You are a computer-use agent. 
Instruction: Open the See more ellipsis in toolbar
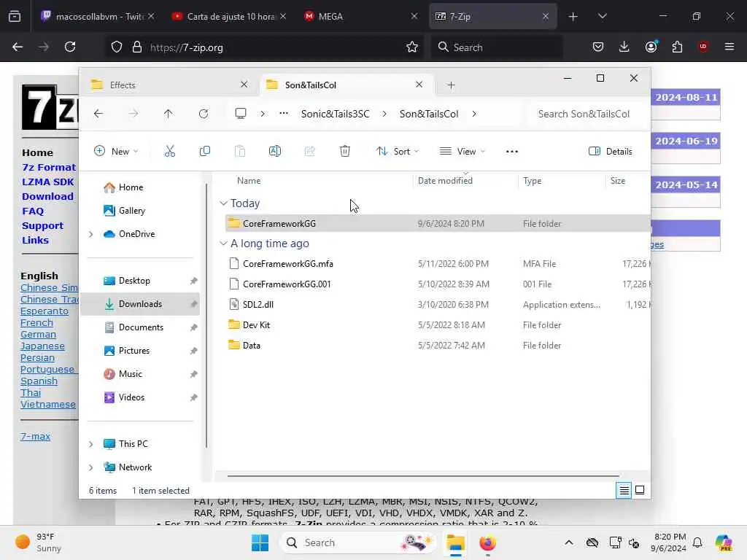pyautogui.click(x=511, y=152)
